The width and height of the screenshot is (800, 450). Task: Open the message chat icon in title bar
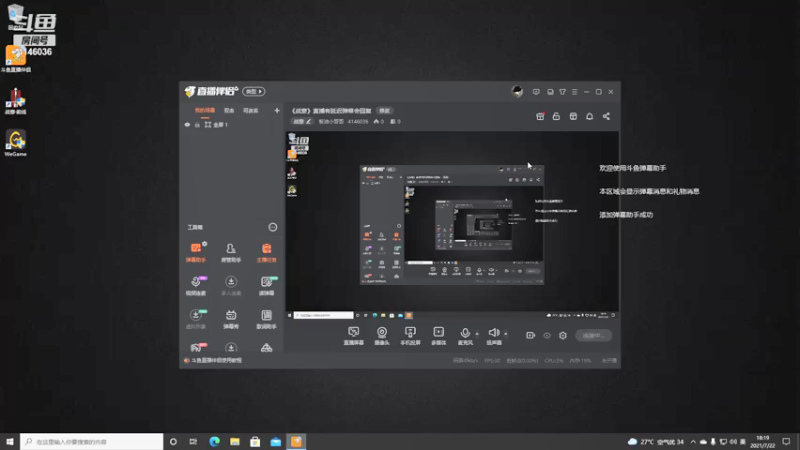pos(536,92)
